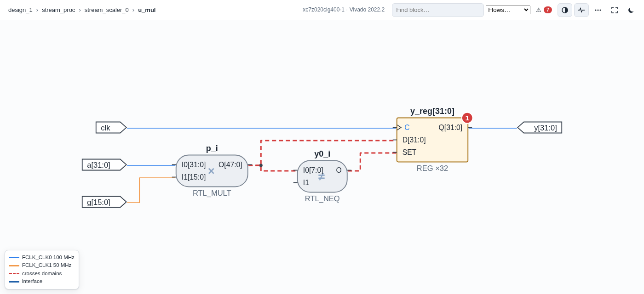The width and height of the screenshot is (644, 294).
Task: Click the D[31:0] pin on y_reg
Action: click(x=414, y=140)
